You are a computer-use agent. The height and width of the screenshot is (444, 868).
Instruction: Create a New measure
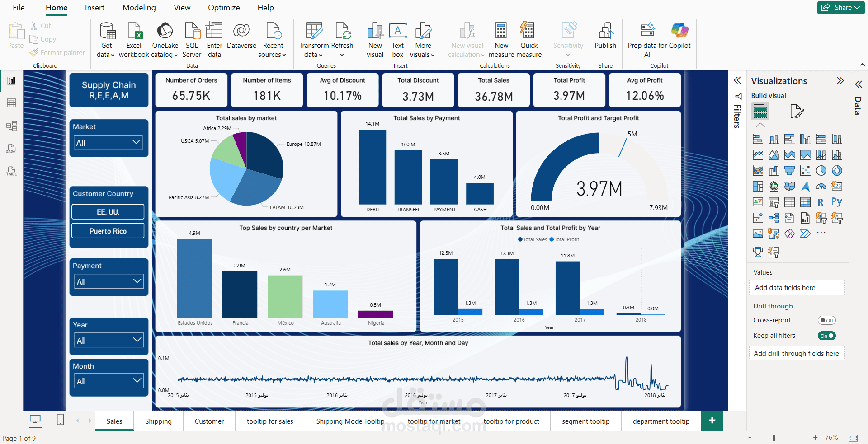tap(501, 40)
